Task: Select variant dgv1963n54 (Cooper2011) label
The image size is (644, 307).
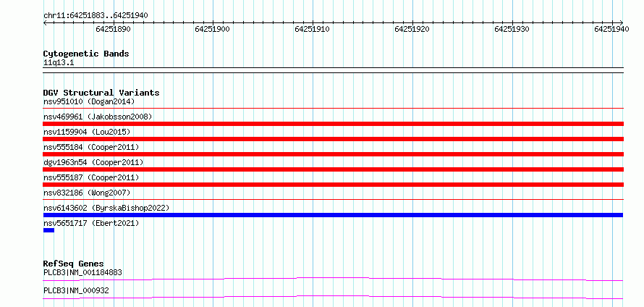Action: 93,162
